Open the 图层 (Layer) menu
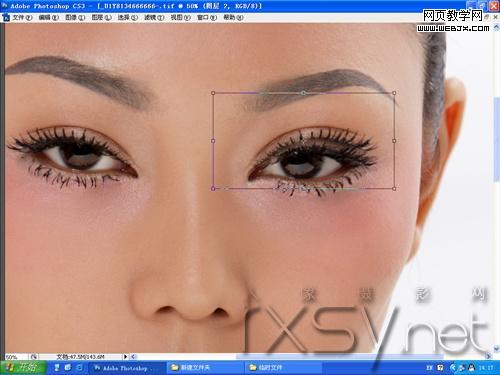Viewport: 500px width, 375px height. tap(101, 17)
